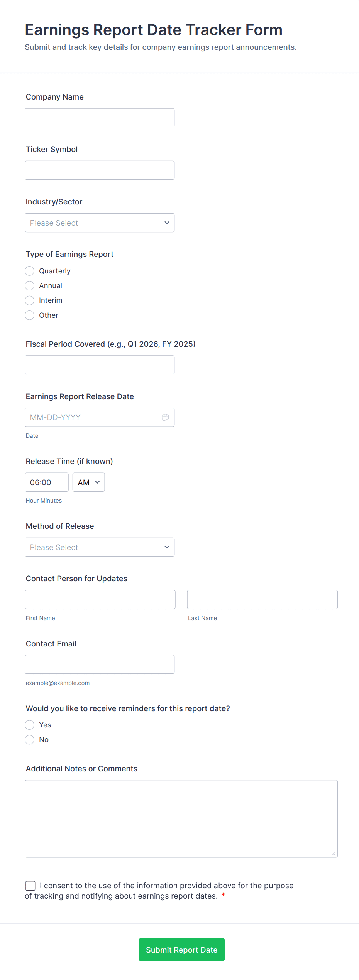
Task: Click the calendar icon in date field
Action: (x=166, y=417)
